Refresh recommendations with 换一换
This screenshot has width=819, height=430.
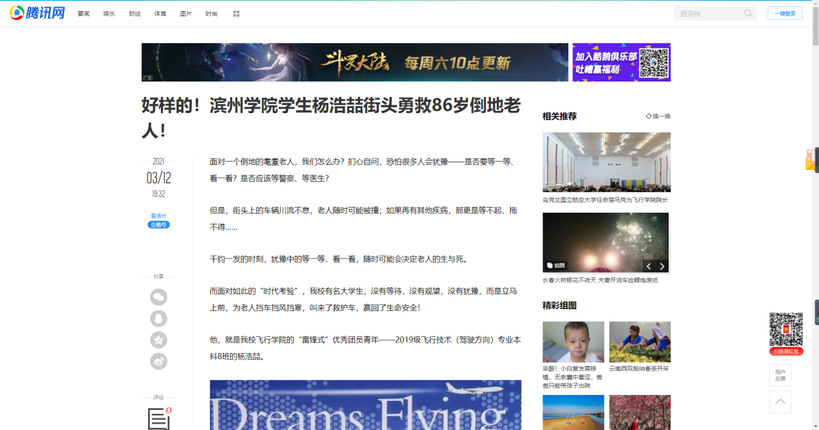(658, 117)
